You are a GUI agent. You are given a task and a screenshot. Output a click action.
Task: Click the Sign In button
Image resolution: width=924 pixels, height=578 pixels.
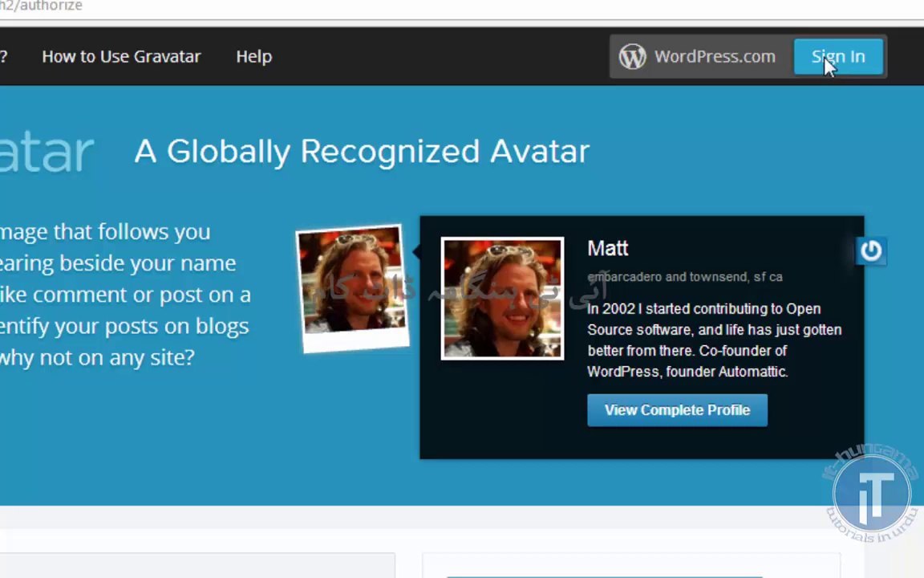point(838,57)
